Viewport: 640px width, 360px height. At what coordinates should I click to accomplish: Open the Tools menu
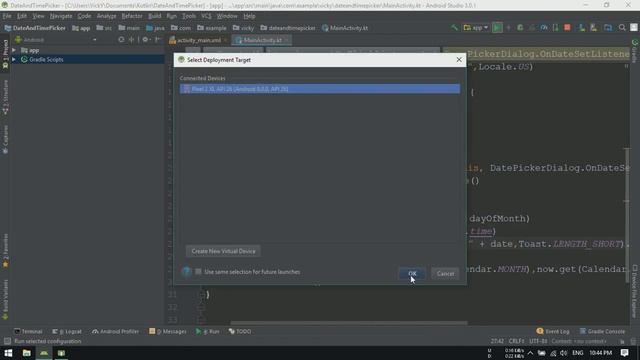pyautogui.click(x=189, y=16)
